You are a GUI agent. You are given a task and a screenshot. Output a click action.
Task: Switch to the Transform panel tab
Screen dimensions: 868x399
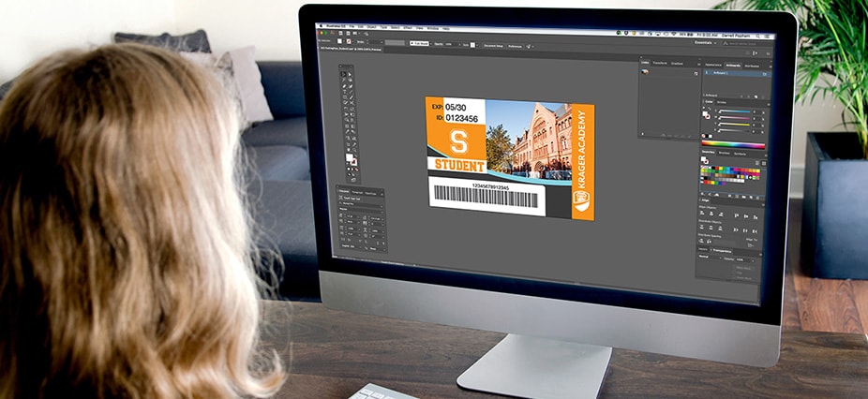(x=660, y=63)
